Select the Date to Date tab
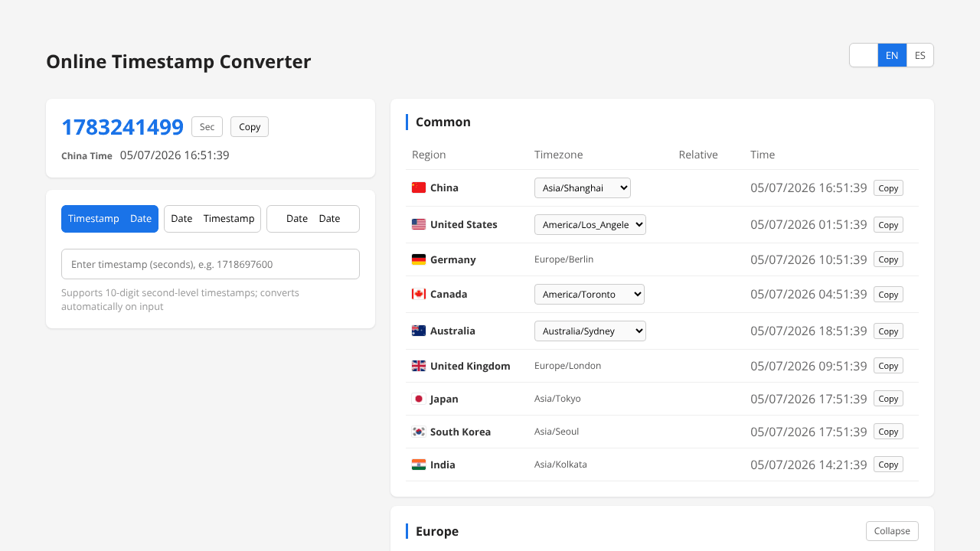The width and height of the screenshot is (980, 551). 313,219
